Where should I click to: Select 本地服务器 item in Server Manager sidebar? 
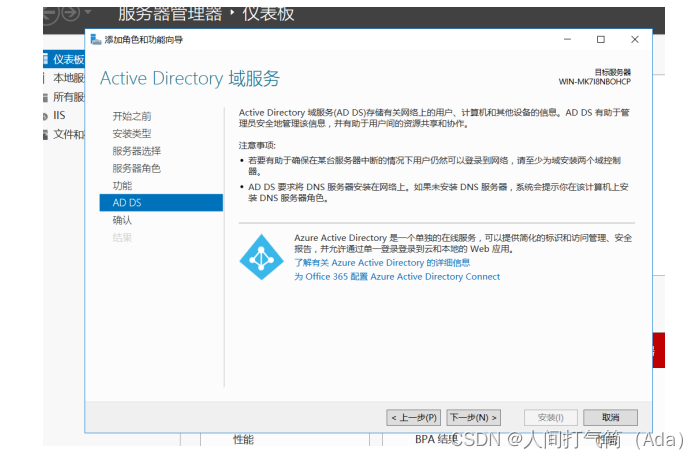pos(64,78)
